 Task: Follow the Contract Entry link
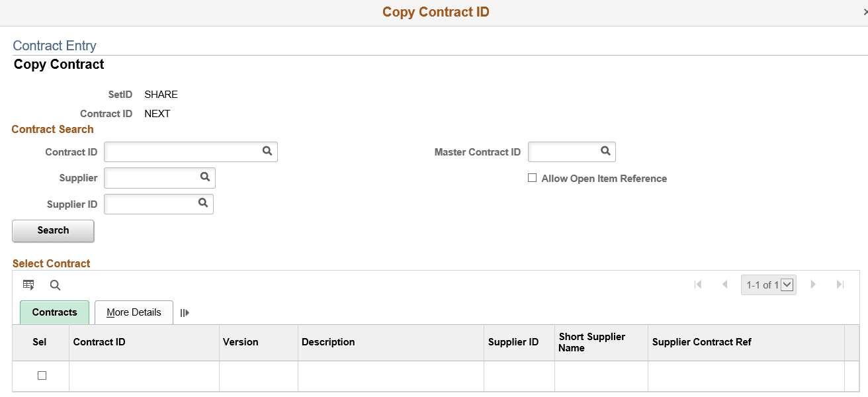click(x=54, y=45)
